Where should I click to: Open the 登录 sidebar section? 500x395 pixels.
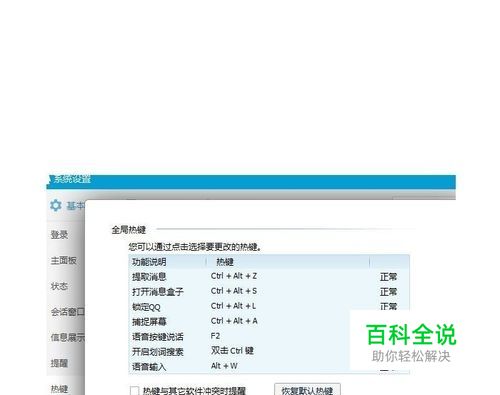pos(59,235)
